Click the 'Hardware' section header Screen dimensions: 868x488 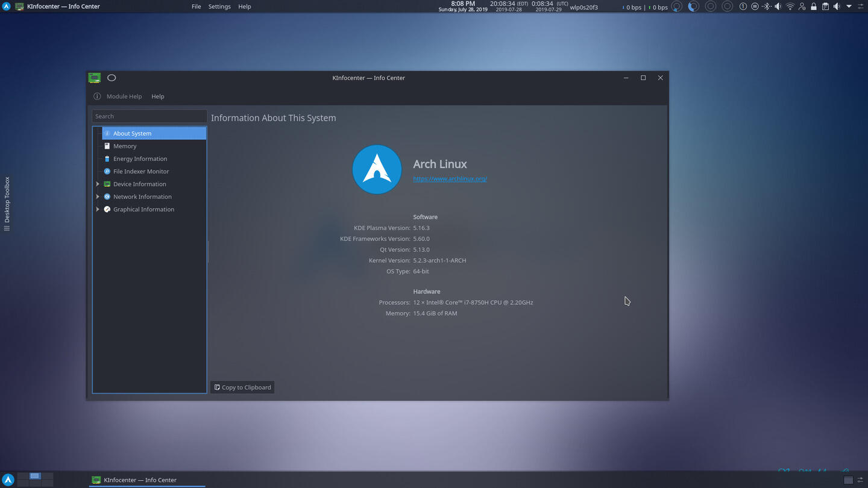click(x=427, y=292)
